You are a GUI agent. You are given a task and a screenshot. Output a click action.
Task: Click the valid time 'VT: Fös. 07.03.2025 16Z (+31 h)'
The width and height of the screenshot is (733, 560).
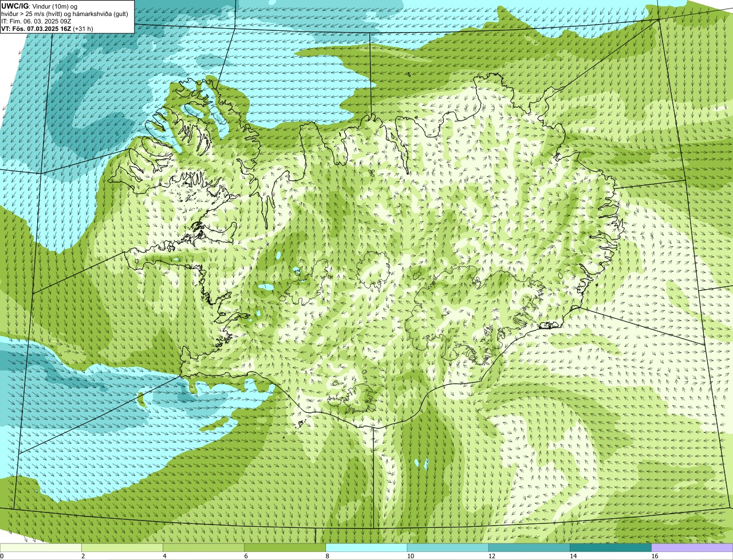pyautogui.click(x=47, y=29)
